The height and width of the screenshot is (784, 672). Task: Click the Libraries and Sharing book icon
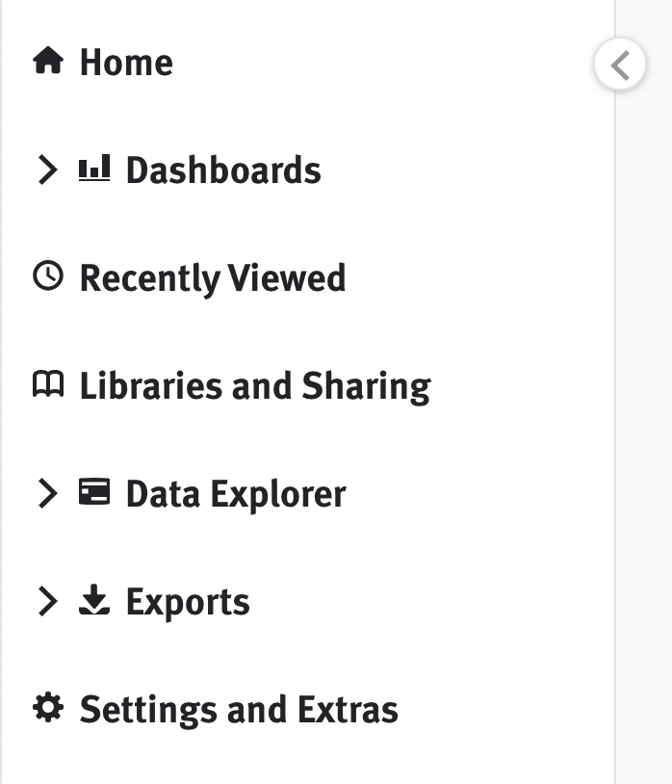click(x=47, y=385)
